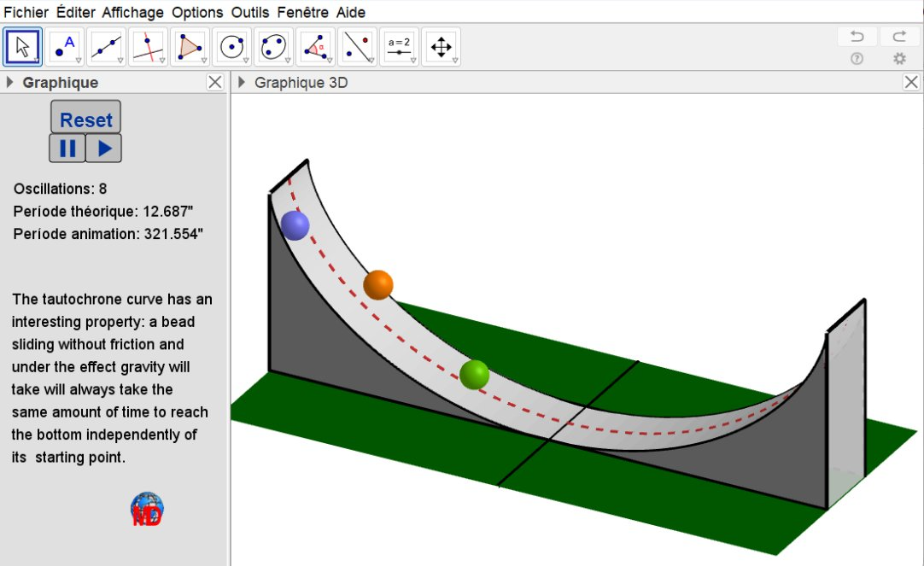Play the tautochrone animation
Image resolution: width=924 pixels, height=566 pixels.
(104, 148)
